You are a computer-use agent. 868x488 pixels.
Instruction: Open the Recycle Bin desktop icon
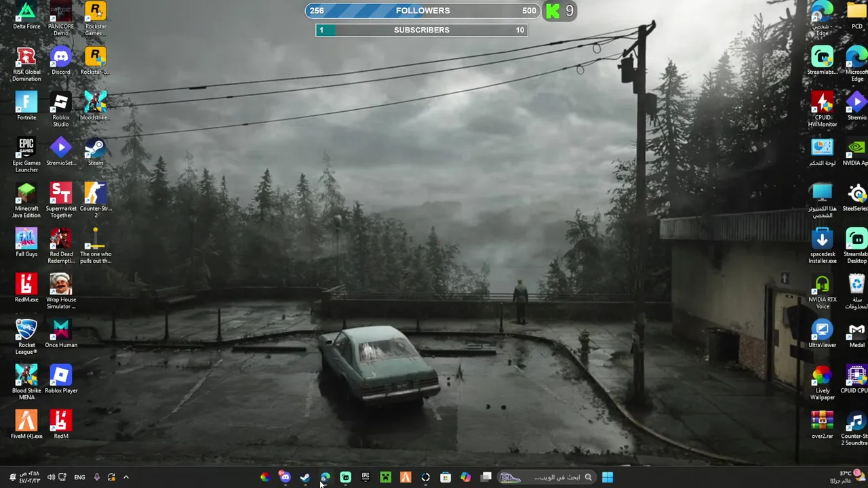coord(856,291)
